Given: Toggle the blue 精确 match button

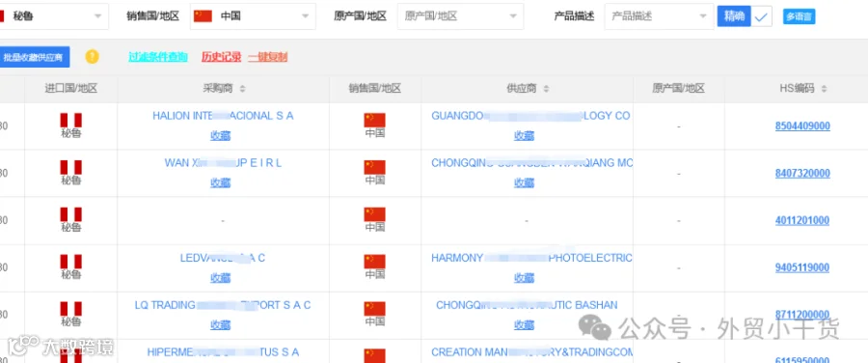Looking at the screenshot, I should point(734,16).
